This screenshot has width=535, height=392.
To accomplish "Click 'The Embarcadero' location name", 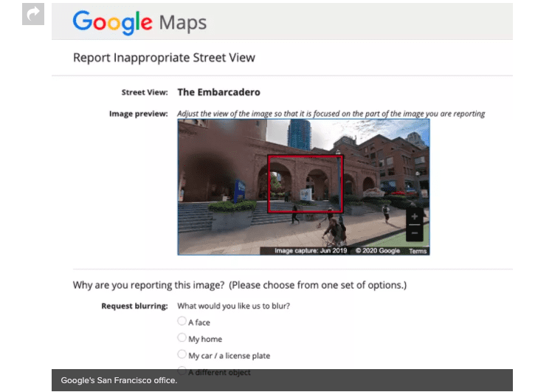I will (218, 92).
